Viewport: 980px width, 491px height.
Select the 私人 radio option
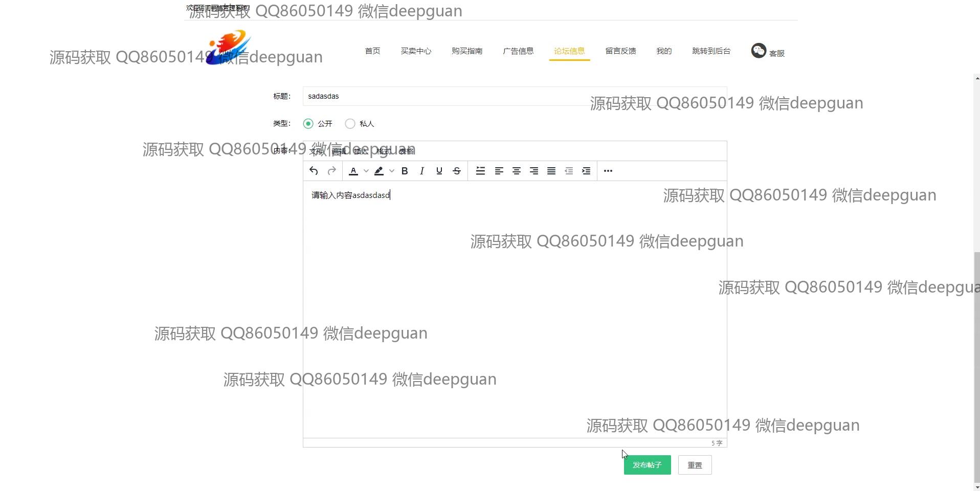(x=350, y=124)
